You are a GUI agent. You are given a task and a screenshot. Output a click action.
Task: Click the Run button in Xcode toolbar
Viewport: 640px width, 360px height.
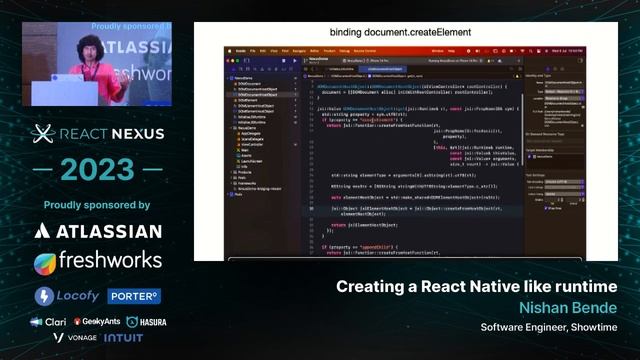295,60
